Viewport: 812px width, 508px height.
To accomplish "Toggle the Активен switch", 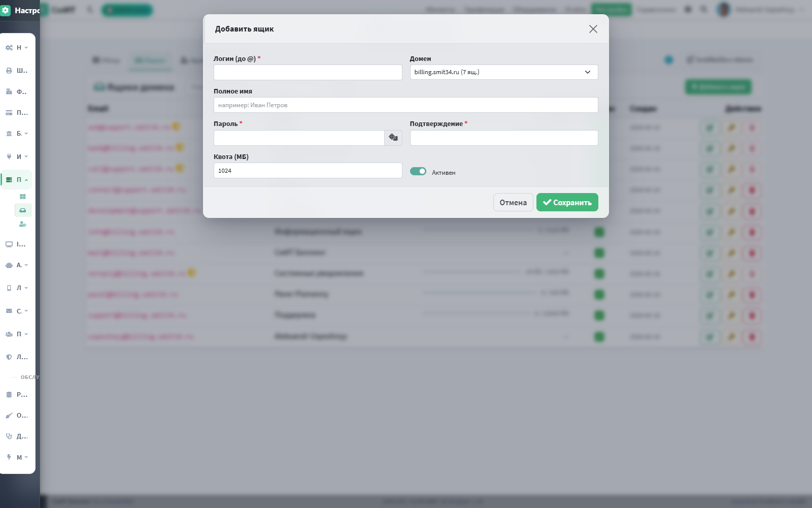I will tap(418, 171).
